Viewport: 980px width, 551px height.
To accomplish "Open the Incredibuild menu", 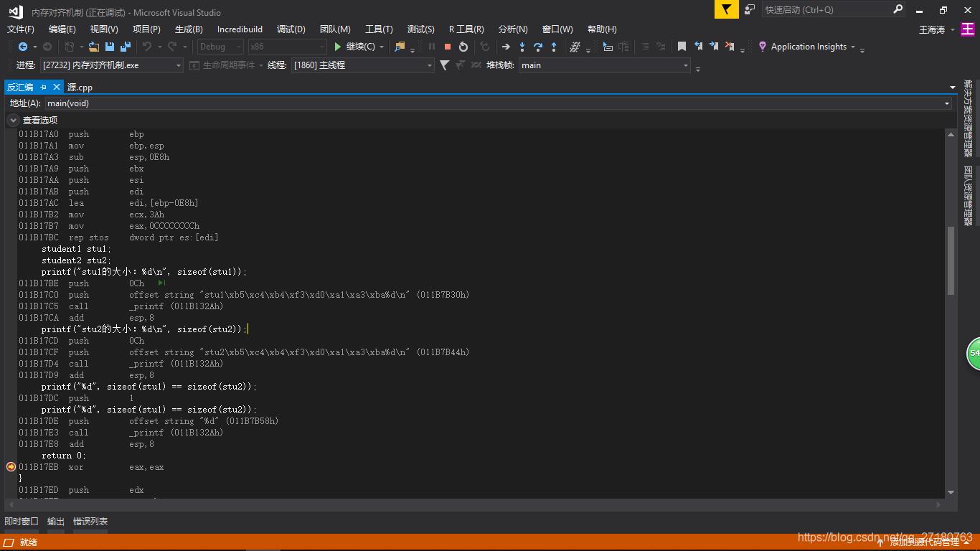I will 240,29.
